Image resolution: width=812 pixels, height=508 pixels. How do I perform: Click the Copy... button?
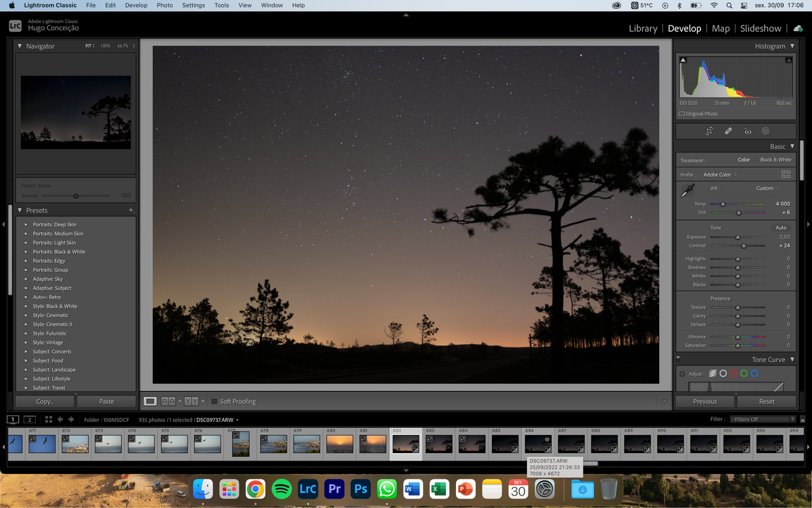(45, 402)
